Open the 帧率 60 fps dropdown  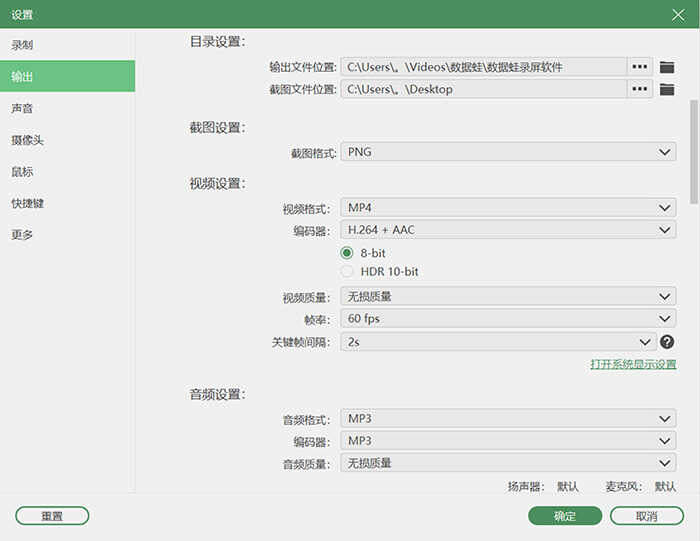(508, 319)
